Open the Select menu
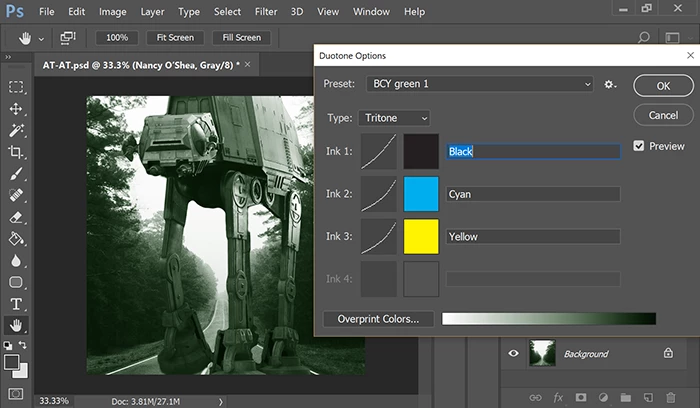 (227, 12)
